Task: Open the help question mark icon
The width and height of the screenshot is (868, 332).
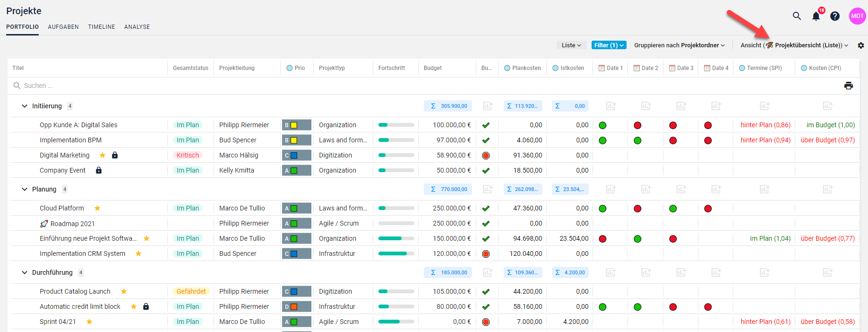Action: pos(835,16)
